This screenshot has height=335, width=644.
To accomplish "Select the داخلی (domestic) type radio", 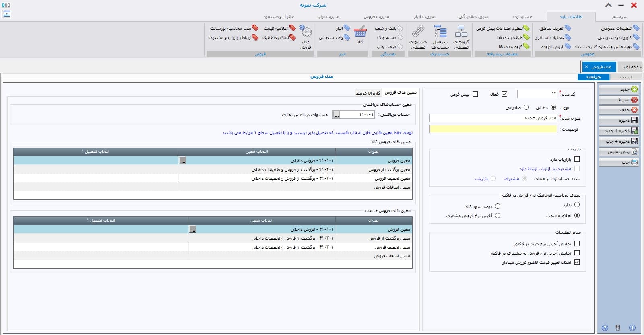I will click(x=553, y=107).
